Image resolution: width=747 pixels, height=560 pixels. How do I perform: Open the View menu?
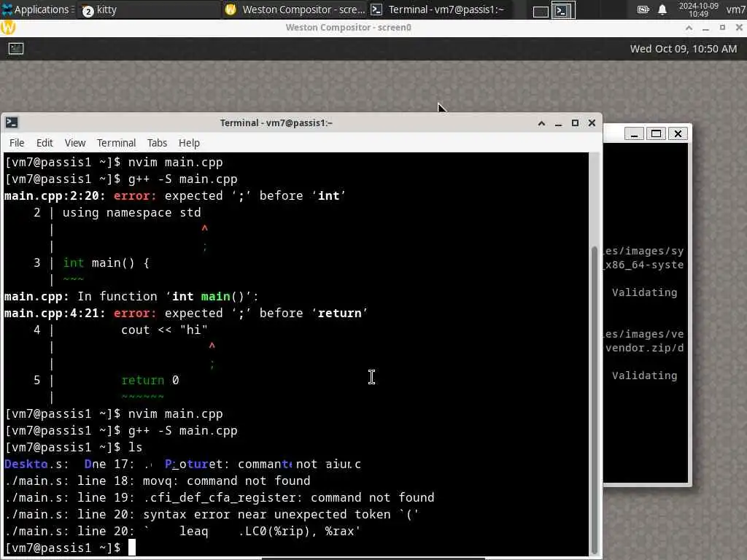(75, 143)
